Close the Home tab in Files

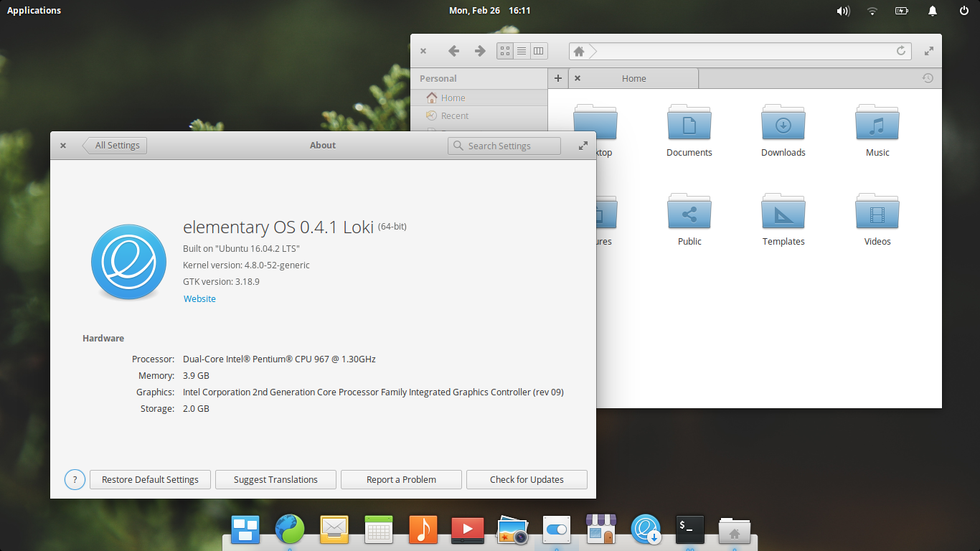click(x=578, y=78)
